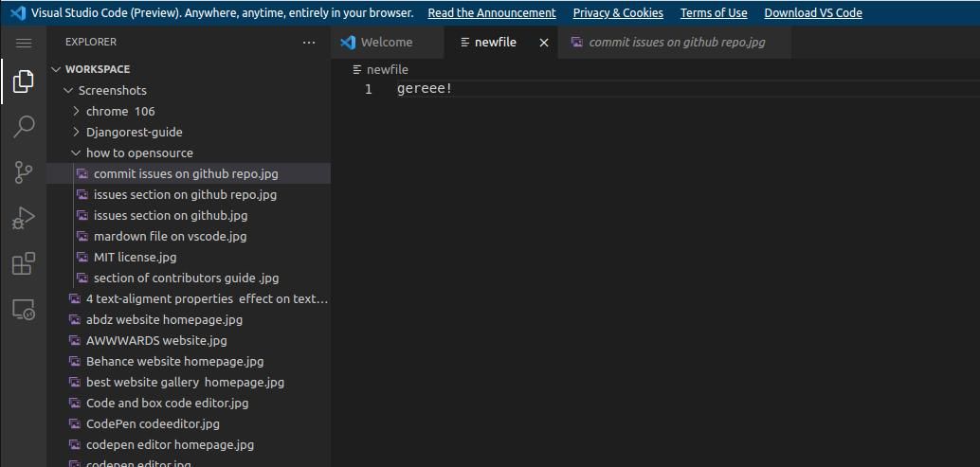Open the Remote Explorer view
Screen dimensions: 980x467
(x=23, y=309)
